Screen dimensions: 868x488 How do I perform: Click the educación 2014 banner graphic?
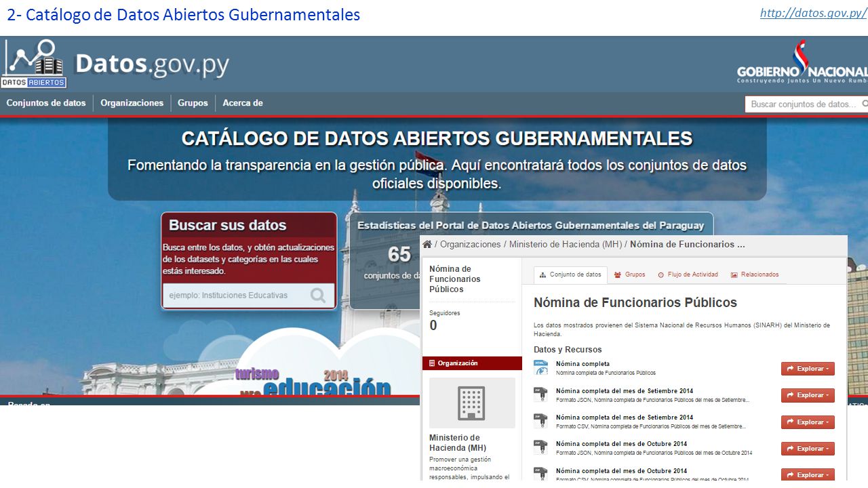(x=313, y=382)
